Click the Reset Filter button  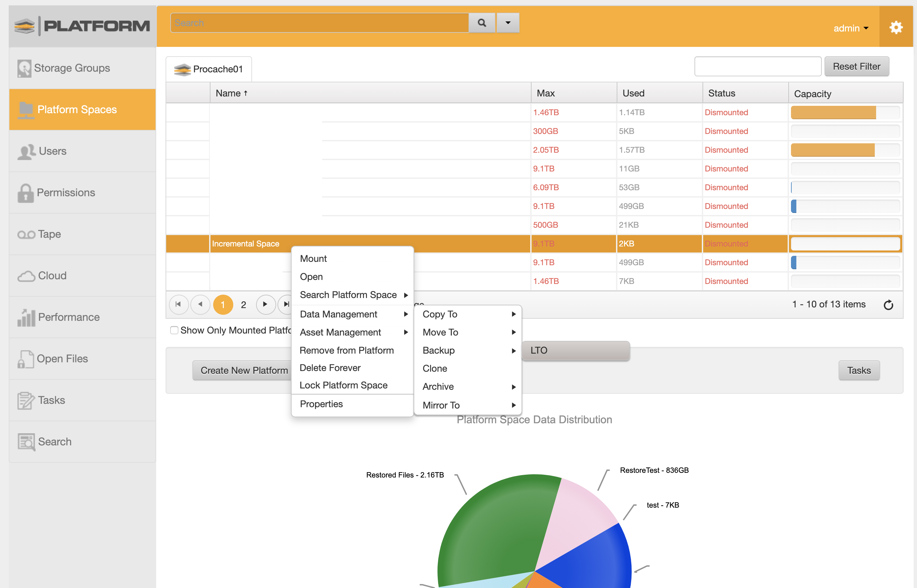857,66
